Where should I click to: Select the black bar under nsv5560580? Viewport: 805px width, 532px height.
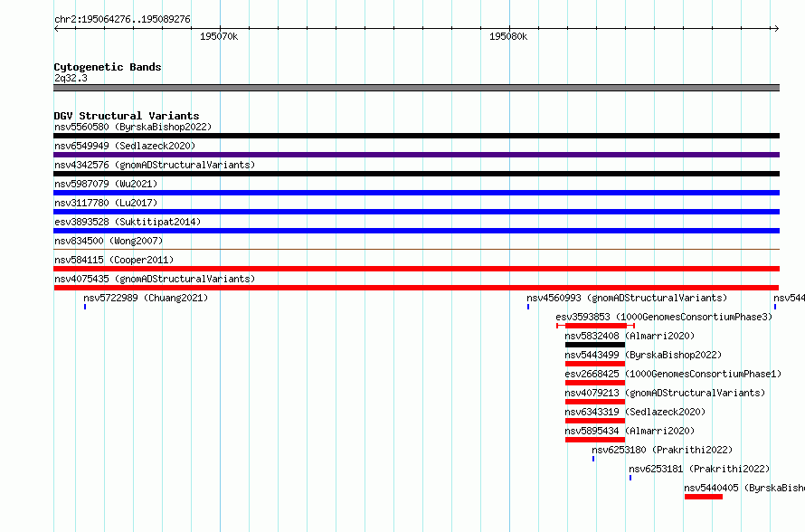tap(416, 136)
